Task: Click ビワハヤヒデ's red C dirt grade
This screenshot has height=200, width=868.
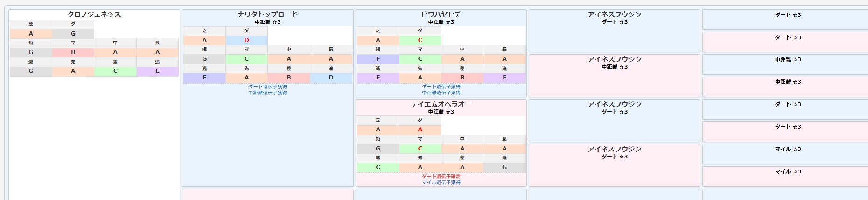Action: 420,40
